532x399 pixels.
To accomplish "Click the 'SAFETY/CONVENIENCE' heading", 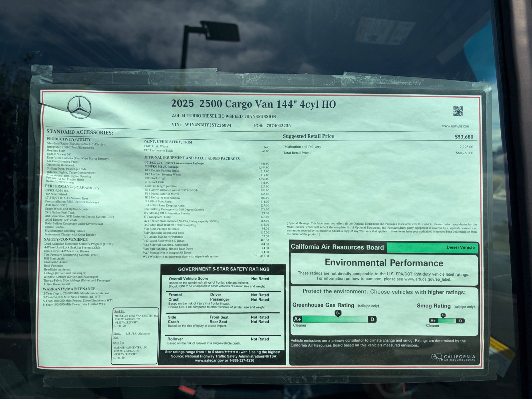I will point(66,239).
